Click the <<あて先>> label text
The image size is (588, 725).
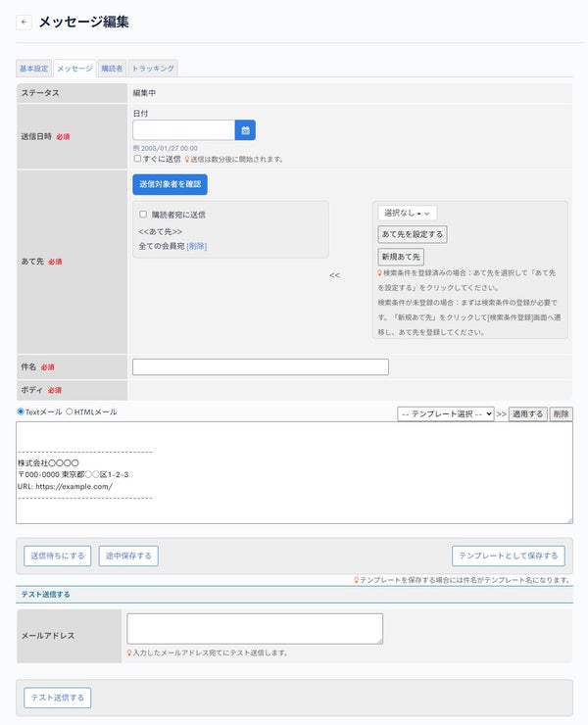click(x=160, y=231)
